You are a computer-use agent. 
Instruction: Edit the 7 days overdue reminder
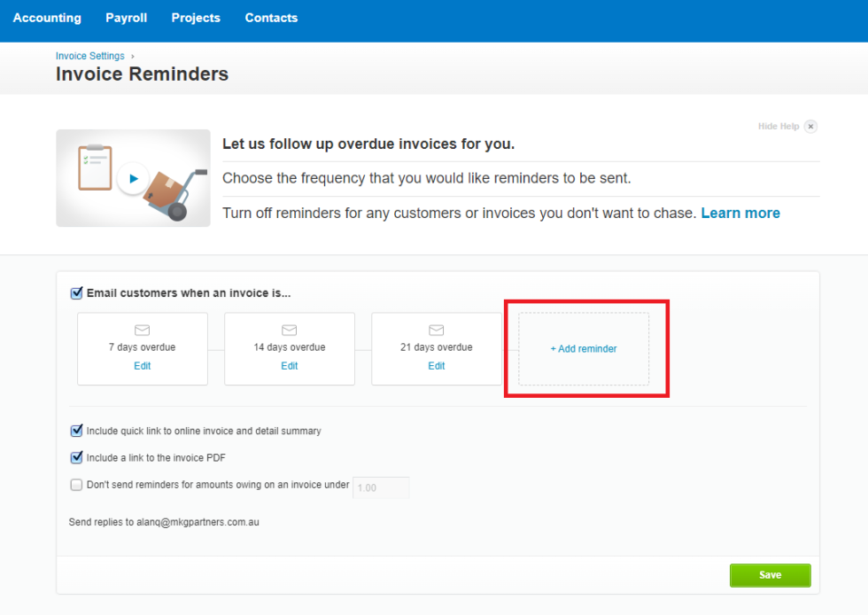[142, 365]
